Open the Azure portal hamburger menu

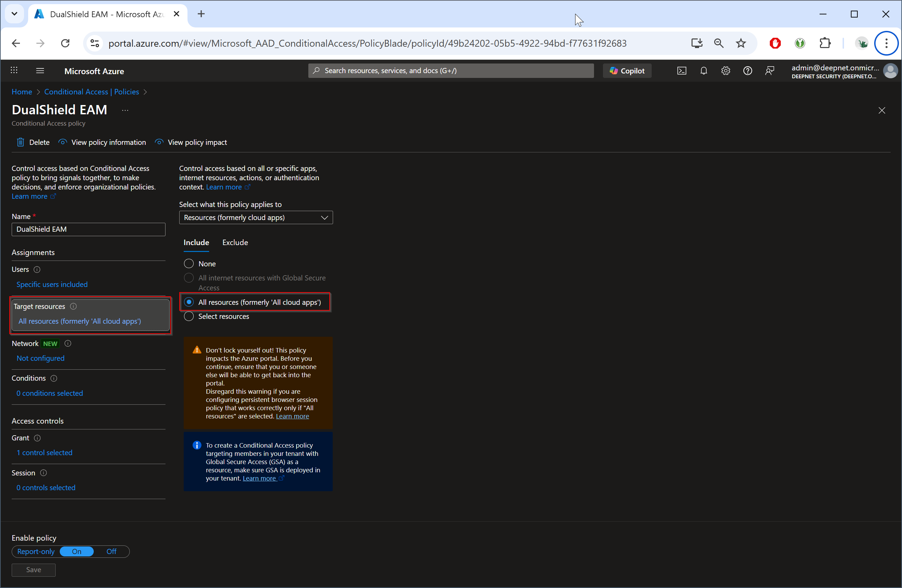40,71
